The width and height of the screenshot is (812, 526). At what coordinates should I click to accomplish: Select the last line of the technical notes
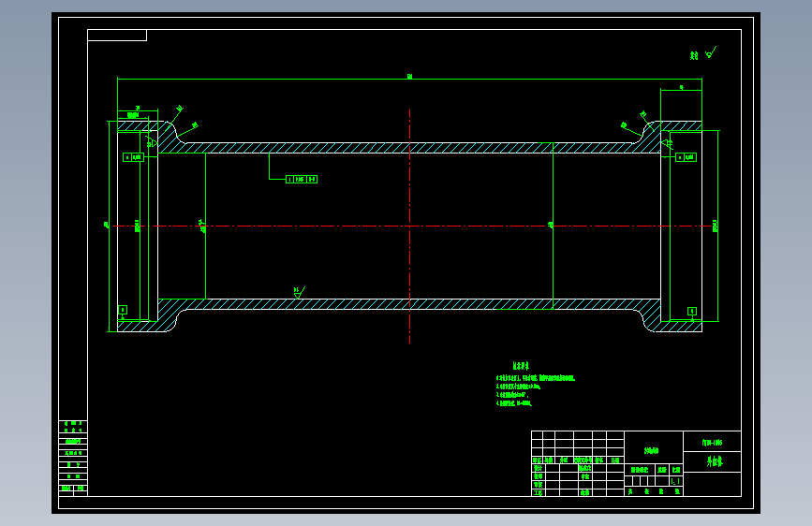pos(514,402)
